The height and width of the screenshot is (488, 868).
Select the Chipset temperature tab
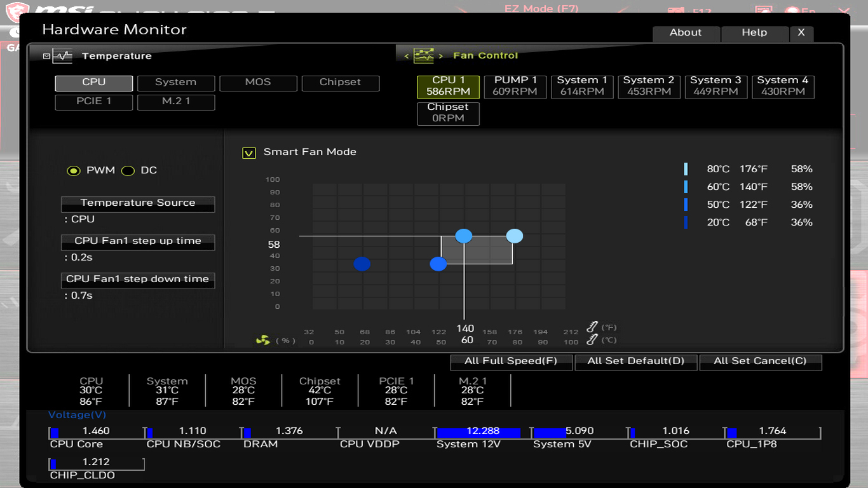(341, 83)
